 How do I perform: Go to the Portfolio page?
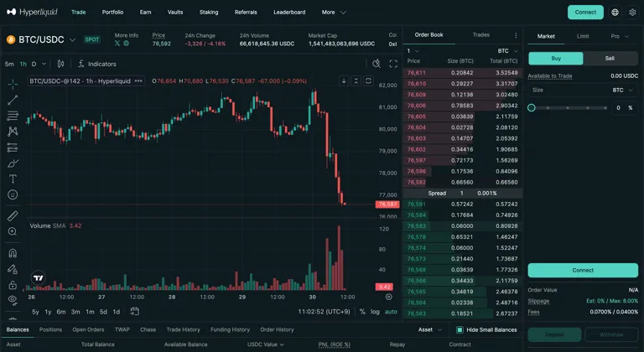tap(112, 13)
